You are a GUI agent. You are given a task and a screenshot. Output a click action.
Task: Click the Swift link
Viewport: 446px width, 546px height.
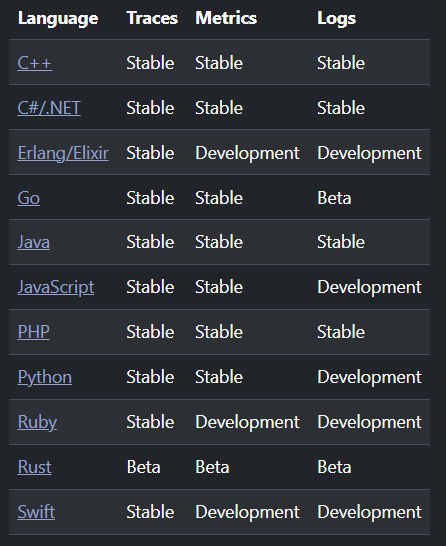click(x=36, y=512)
